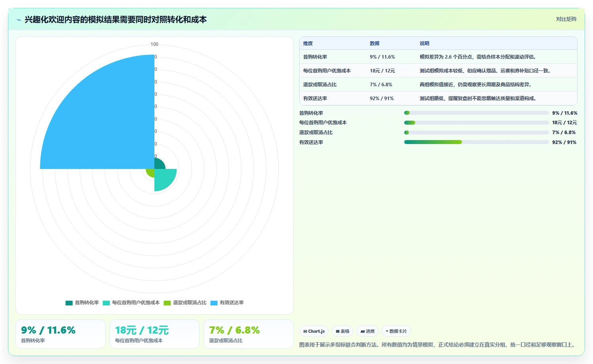Click the 每位首购用户优惠成本 legend label
This screenshot has height=364, width=593.
(136, 303)
